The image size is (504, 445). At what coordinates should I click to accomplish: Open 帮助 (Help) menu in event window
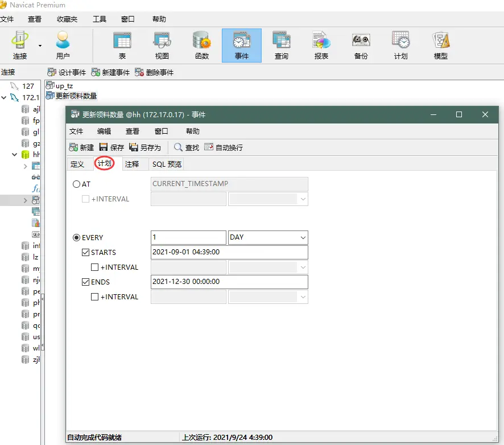[x=192, y=131]
